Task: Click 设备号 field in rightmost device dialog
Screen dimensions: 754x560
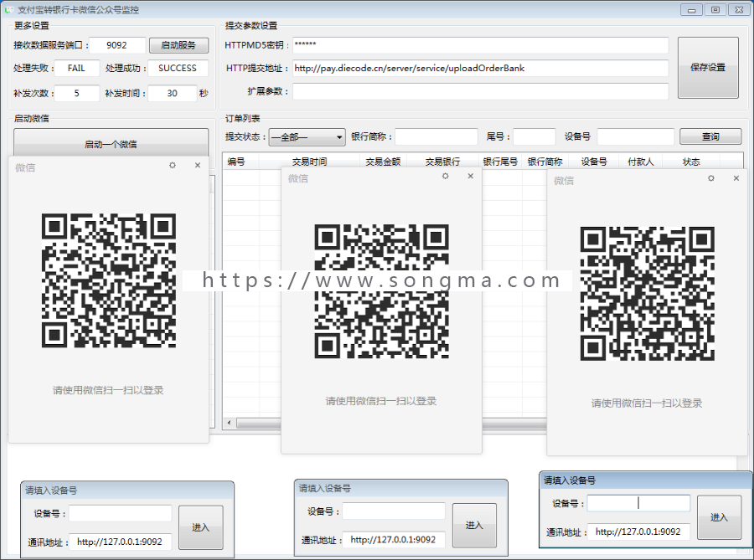Action: 638,503
